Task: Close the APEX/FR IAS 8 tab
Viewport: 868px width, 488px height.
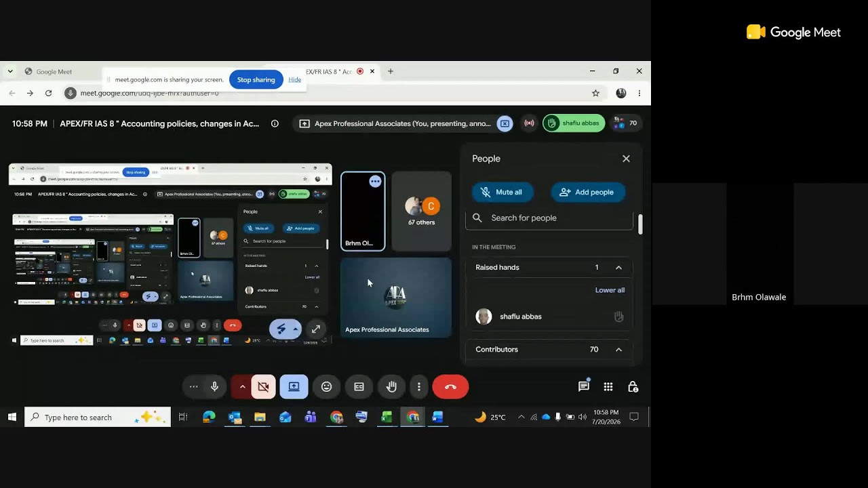Action: pos(372,71)
